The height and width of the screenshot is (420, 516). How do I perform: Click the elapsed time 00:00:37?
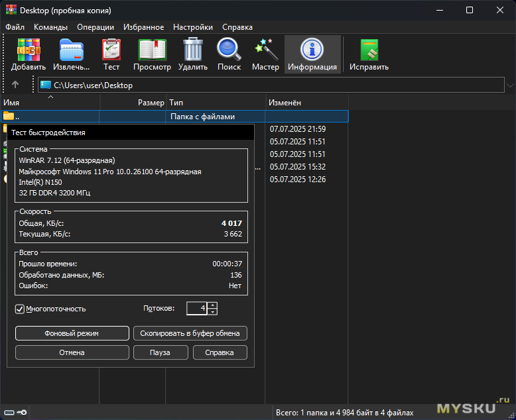(x=227, y=264)
